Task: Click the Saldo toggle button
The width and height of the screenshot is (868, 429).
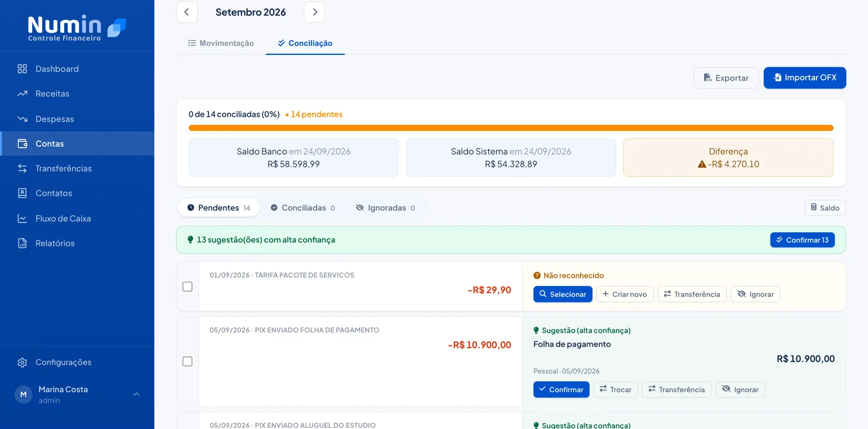Action: point(825,208)
